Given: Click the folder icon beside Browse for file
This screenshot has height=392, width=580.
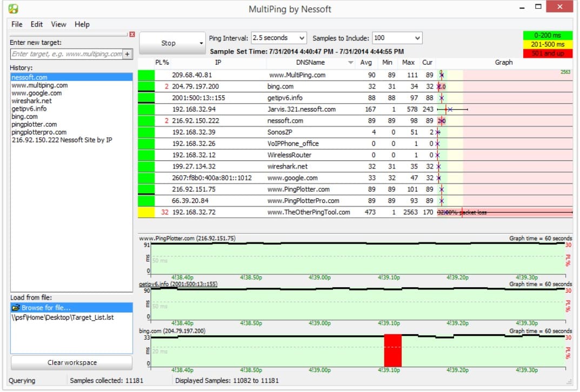Looking at the screenshot, I should [16, 307].
